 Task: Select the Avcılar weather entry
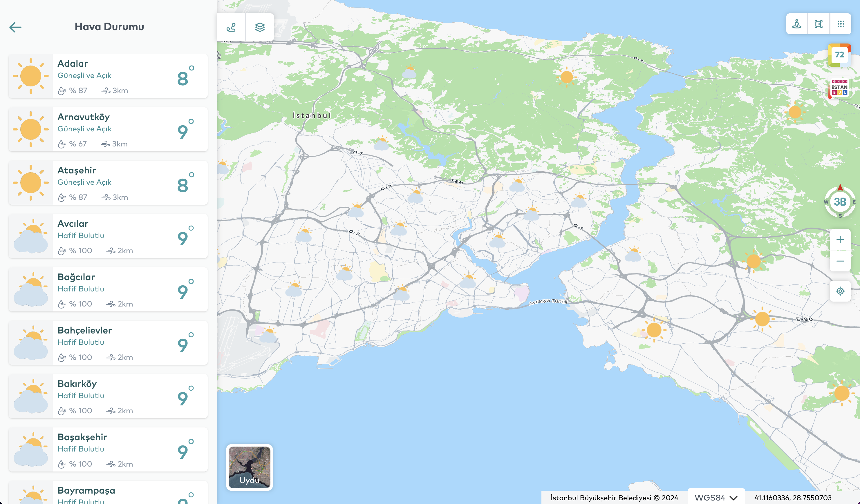pyautogui.click(x=108, y=236)
